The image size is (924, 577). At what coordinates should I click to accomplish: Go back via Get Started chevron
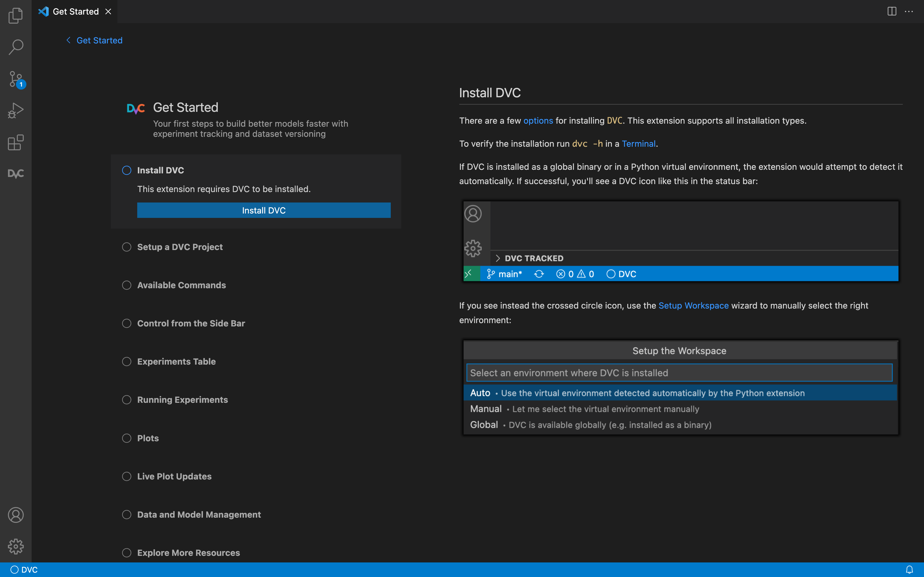click(x=69, y=40)
